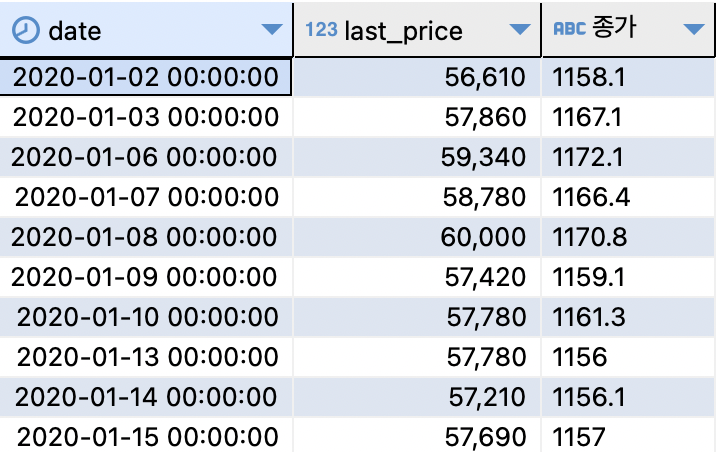Screen dimensions: 716x452
Task: Select the 2020-01-10 date cell
Action: 146,317
